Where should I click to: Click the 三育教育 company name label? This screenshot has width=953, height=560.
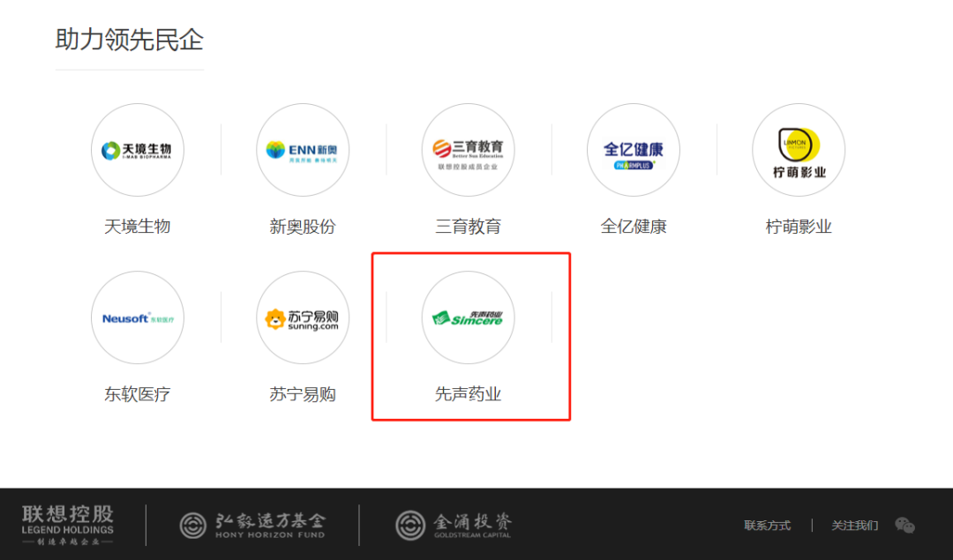(468, 227)
